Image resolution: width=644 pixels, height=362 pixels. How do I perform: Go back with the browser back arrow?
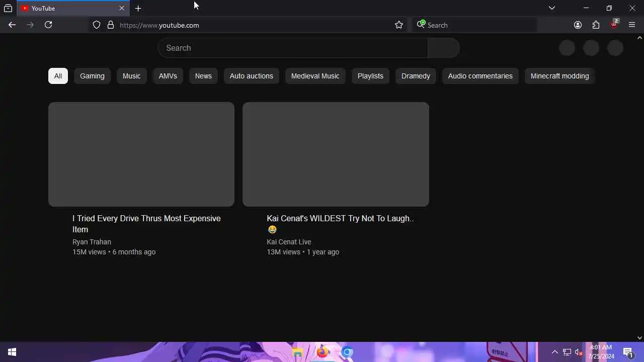pos(12,25)
